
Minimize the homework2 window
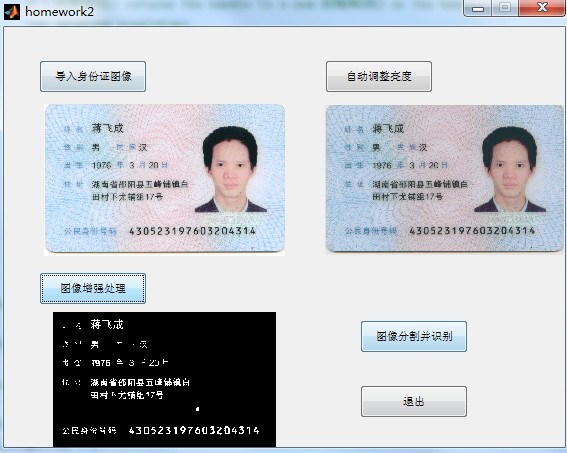click(x=477, y=8)
